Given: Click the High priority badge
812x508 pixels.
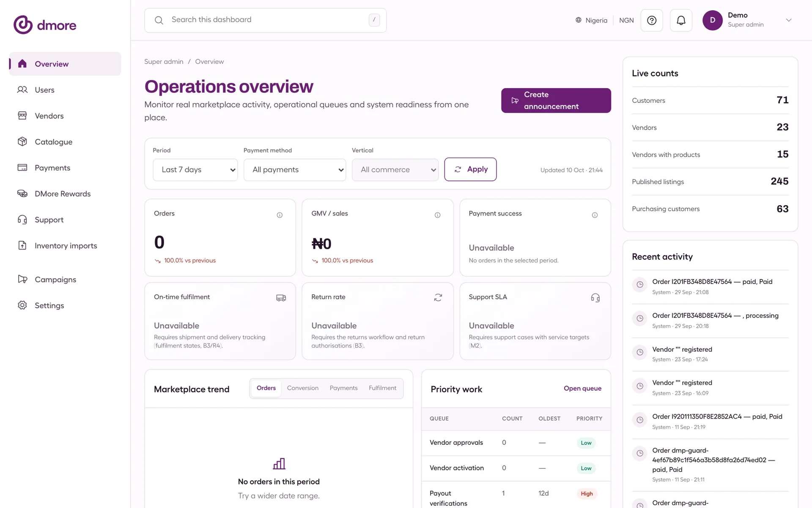Looking at the screenshot, I should [x=587, y=494].
